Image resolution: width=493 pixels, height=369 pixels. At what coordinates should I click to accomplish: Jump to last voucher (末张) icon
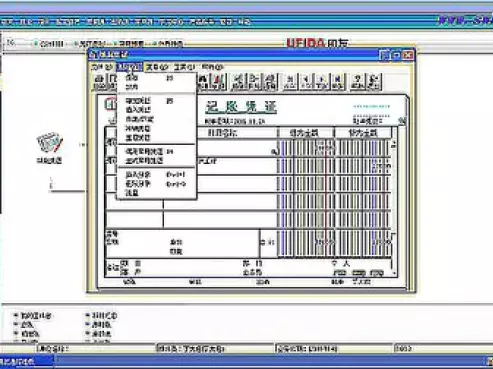(x=337, y=82)
